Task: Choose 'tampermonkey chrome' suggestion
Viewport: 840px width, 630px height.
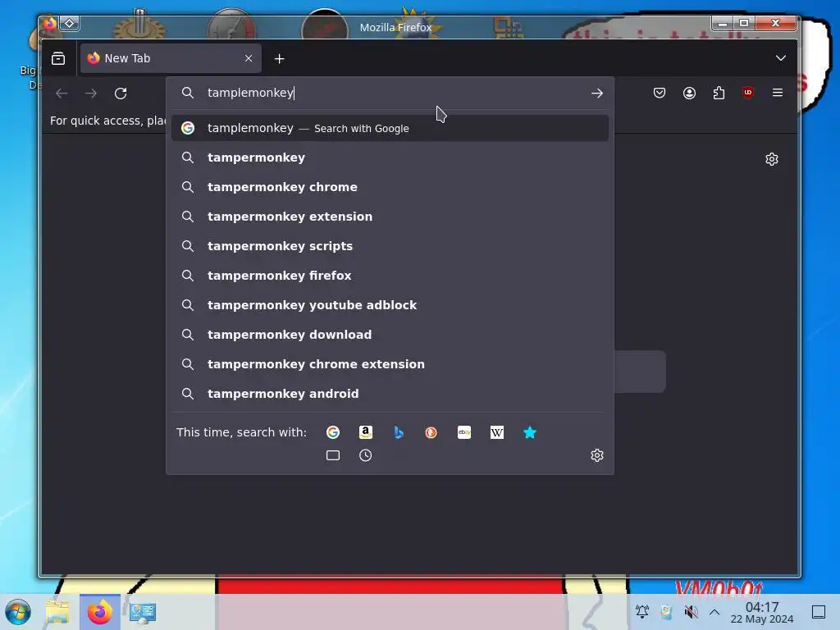Action: (x=390, y=187)
